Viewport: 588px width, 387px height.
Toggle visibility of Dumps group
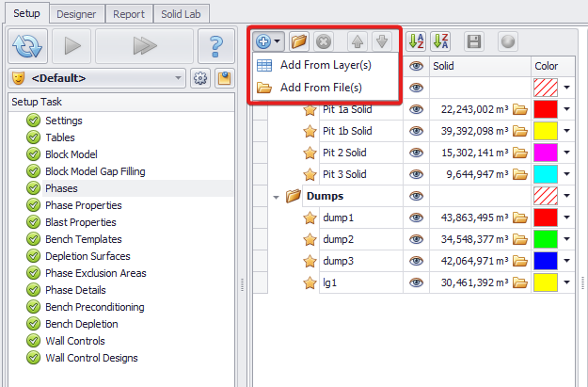coord(416,196)
